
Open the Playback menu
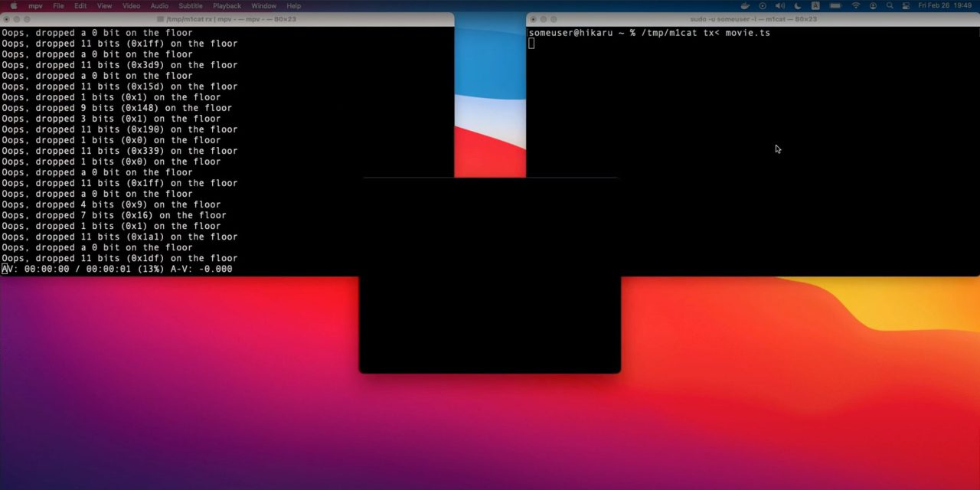coord(227,5)
